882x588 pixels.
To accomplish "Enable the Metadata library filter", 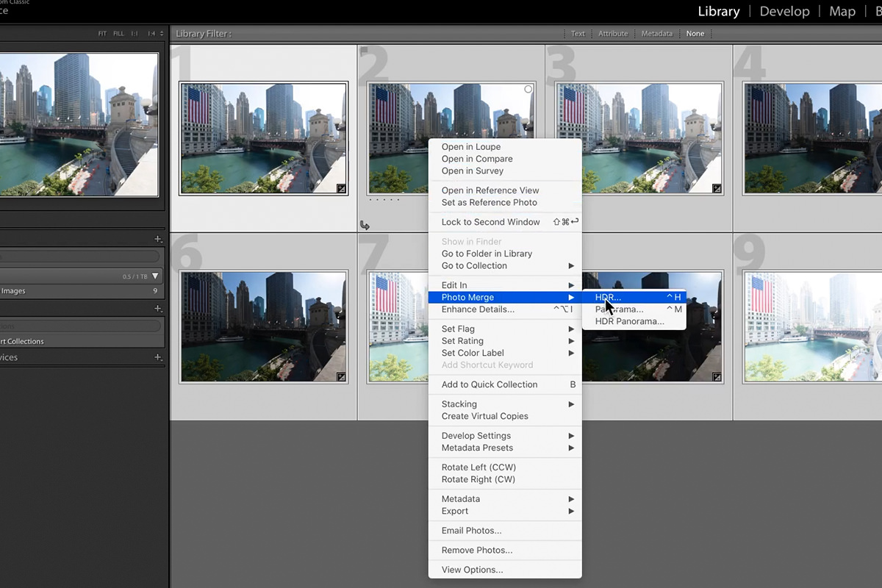I will click(x=656, y=34).
